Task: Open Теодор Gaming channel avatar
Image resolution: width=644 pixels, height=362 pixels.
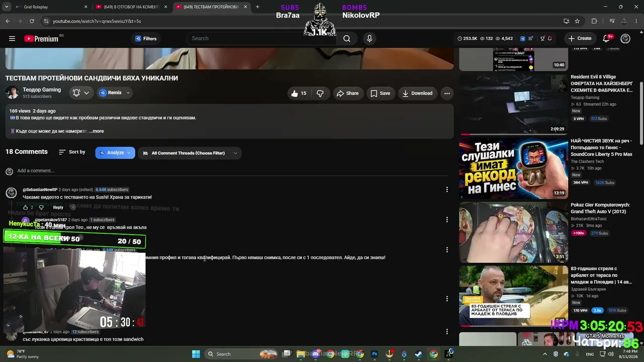Action: coord(12,93)
